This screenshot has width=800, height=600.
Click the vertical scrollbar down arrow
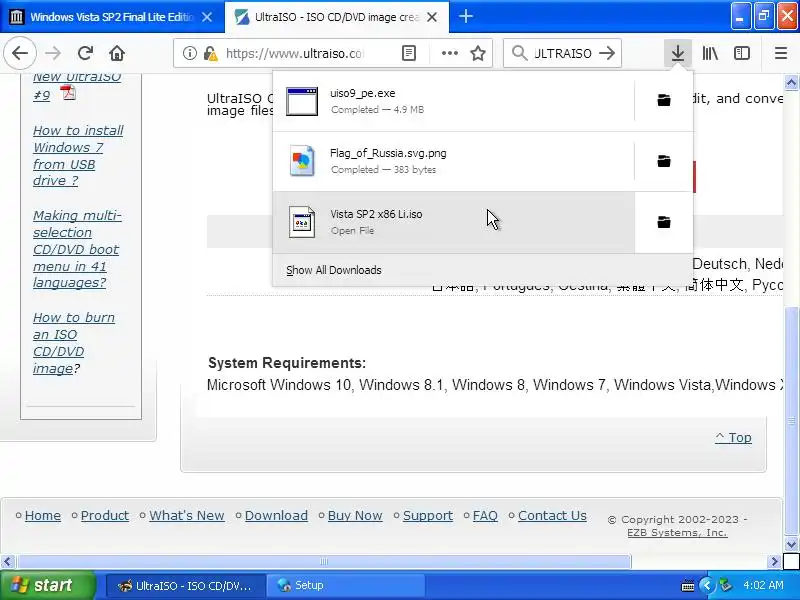click(791, 544)
